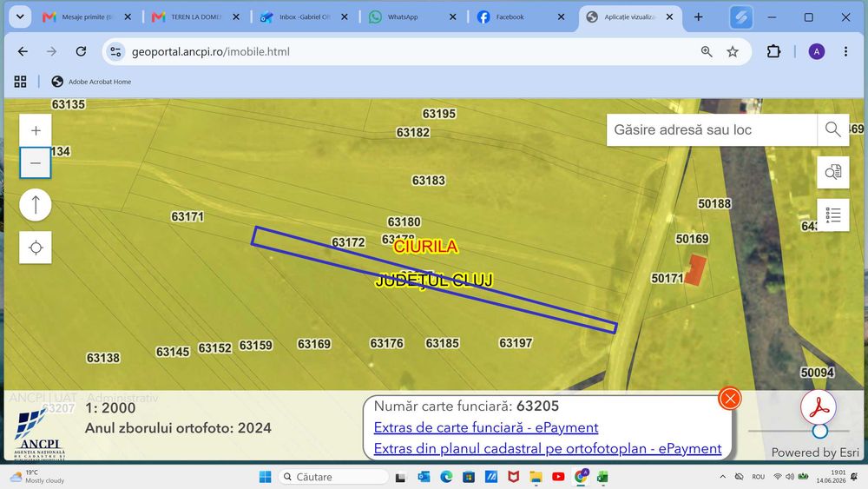Open Outlook from the taskbar

coord(424,477)
